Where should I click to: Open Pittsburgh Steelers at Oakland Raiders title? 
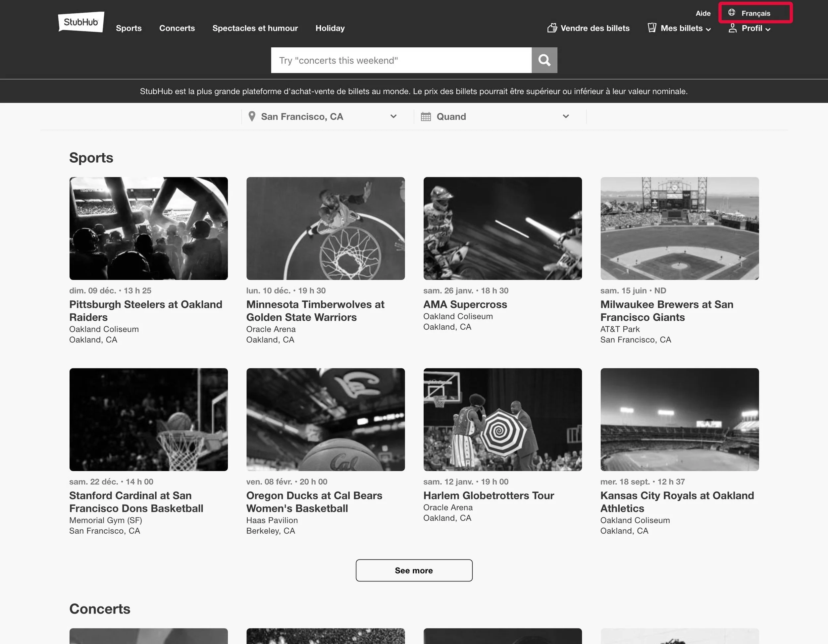click(146, 311)
